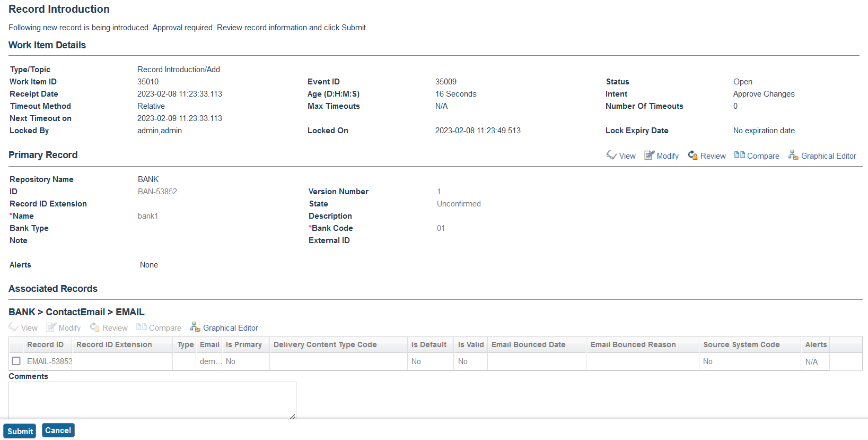Click the Primary Record Compare icon

[739, 155]
